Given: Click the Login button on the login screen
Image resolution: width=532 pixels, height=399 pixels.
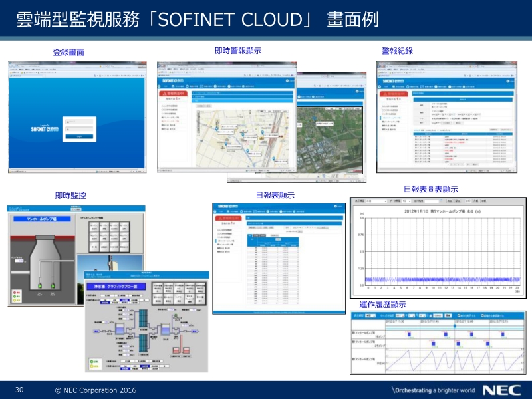Looking at the screenshot, I should (79, 136).
